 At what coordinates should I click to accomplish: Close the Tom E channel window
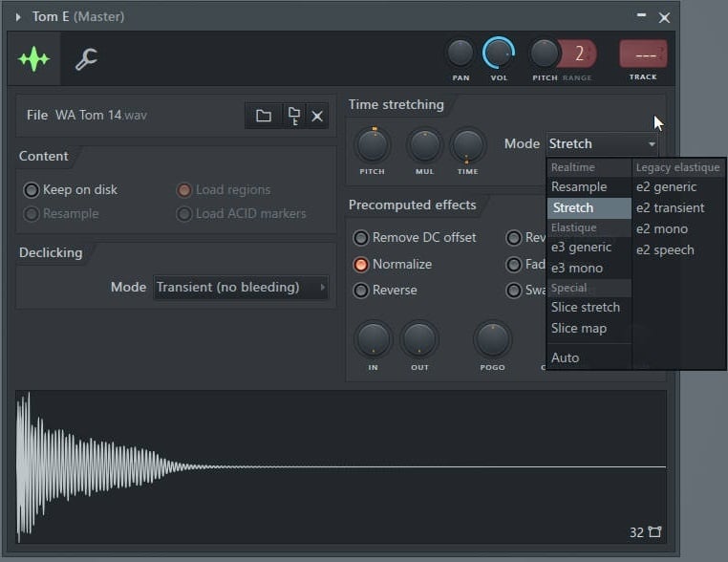[664, 17]
